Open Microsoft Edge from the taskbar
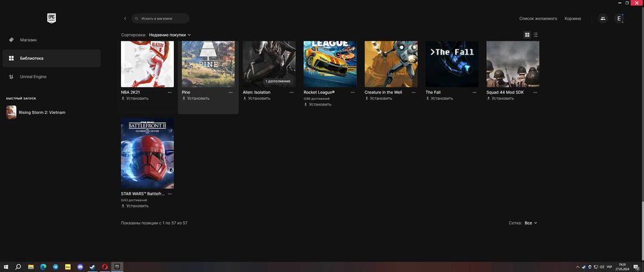644x272 pixels. tap(43, 267)
